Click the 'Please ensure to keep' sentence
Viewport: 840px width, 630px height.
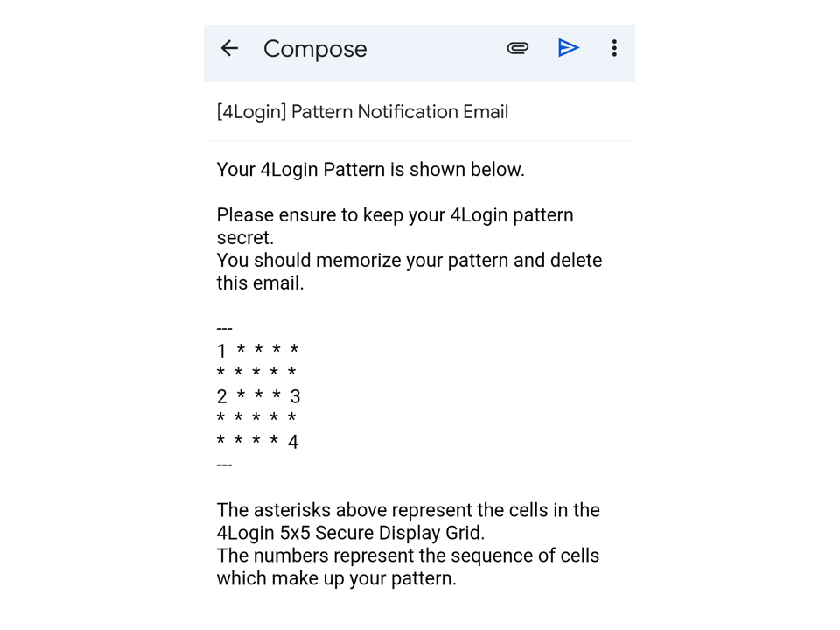click(395, 226)
